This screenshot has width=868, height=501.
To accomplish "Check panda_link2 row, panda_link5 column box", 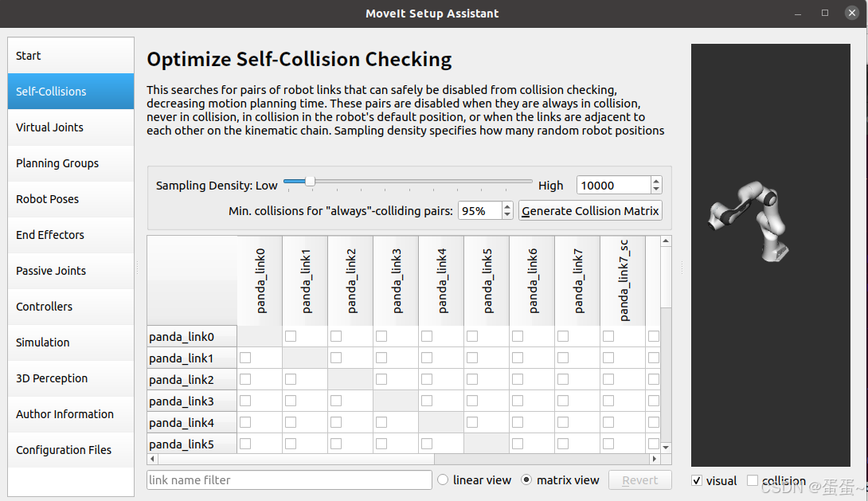I will point(472,379).
